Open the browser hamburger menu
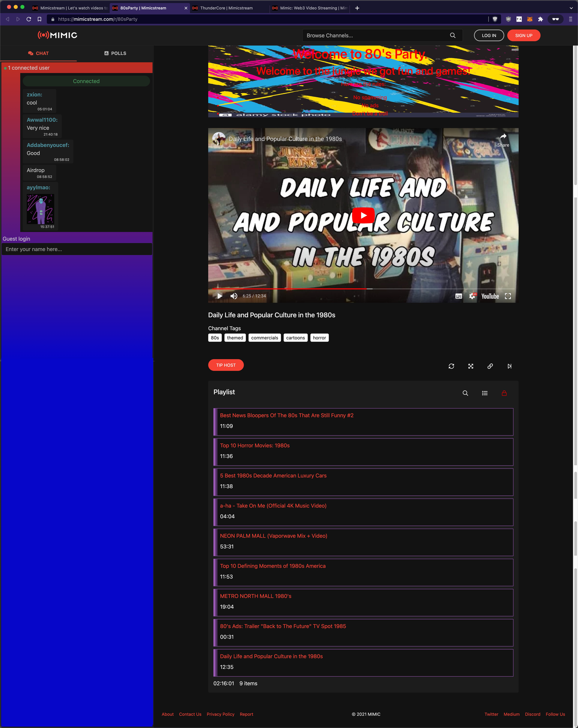The height and width of the screenshot is (728, 578). tap(570, 19)
